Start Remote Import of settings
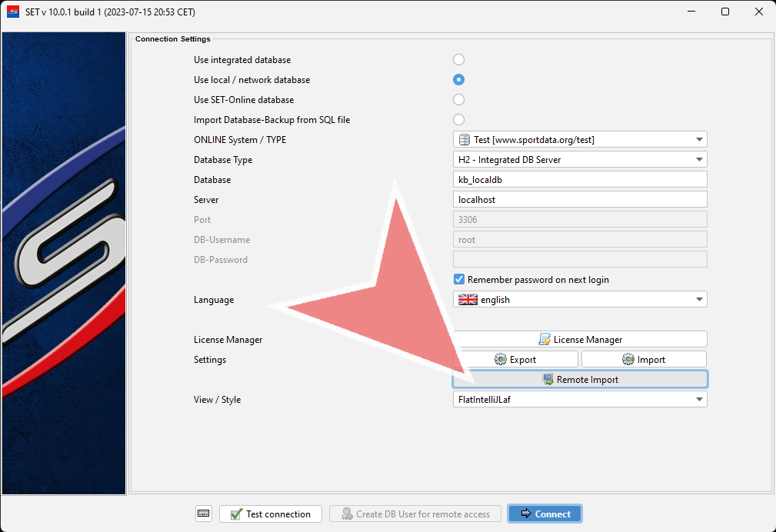776x532 pixels. tap(580, 379)
